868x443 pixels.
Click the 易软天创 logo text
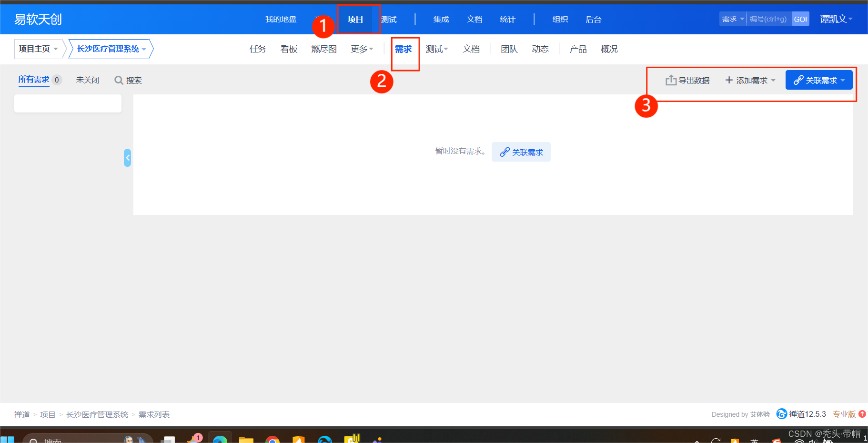pyautogui.click(x=38, y=20)
